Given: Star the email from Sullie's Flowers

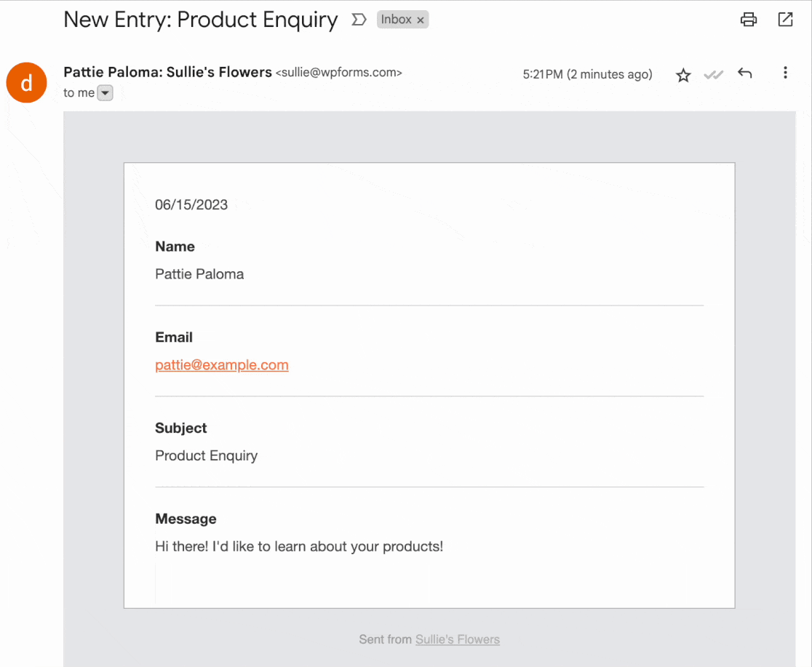Looking at the screenshot, I should [x=682, y=73].
